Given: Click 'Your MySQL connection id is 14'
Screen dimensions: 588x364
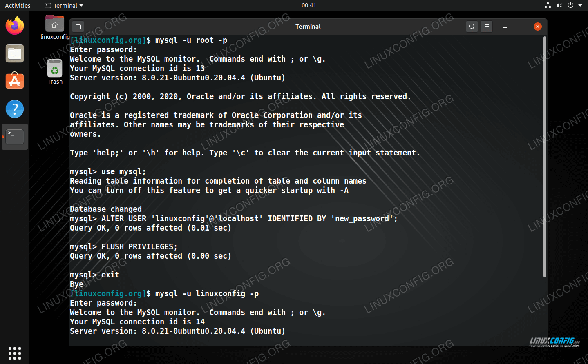Looking at the screenshot, I should coord(137,322).
